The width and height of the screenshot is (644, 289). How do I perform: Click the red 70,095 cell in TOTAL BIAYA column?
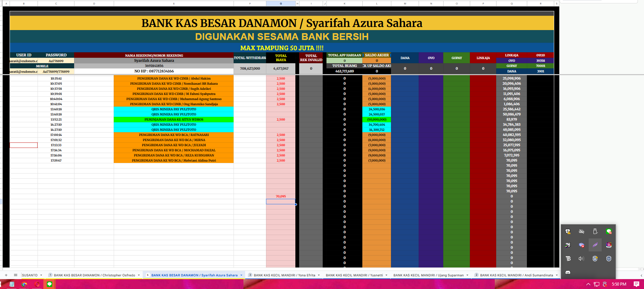(x=281, y=196)
